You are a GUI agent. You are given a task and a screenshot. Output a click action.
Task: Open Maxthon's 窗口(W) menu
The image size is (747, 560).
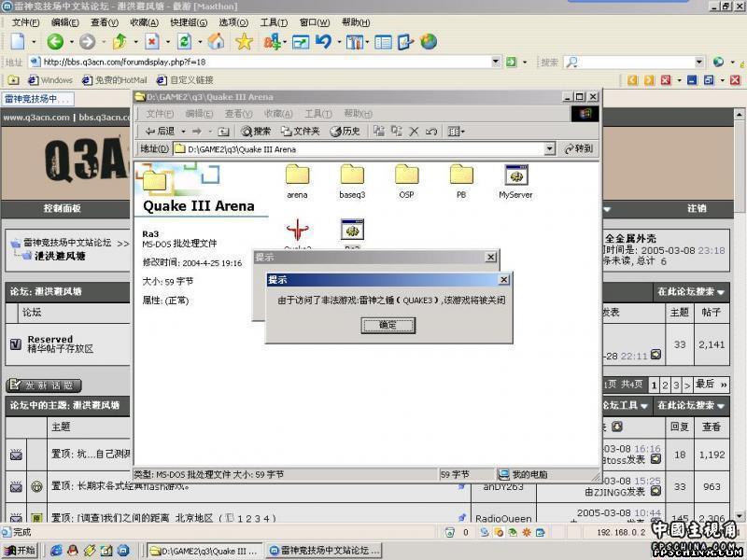tap(315, 22)
